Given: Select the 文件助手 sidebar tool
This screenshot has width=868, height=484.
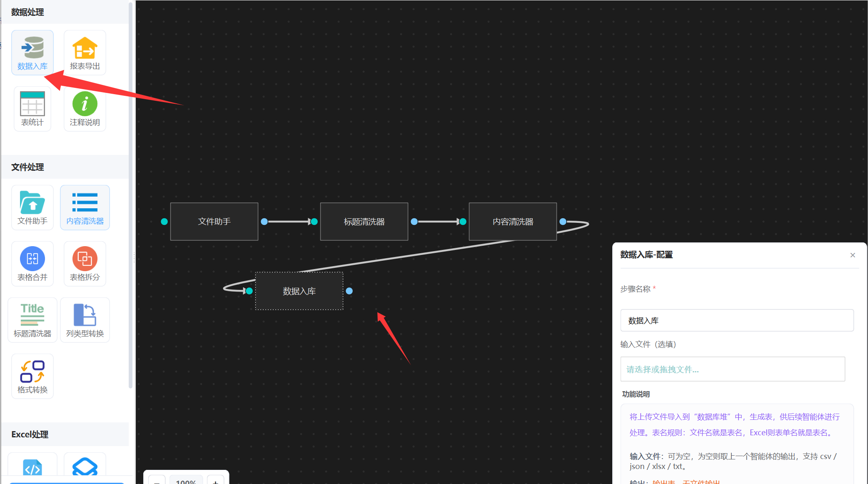Looking at the screenshot, I should pos(32,207).
